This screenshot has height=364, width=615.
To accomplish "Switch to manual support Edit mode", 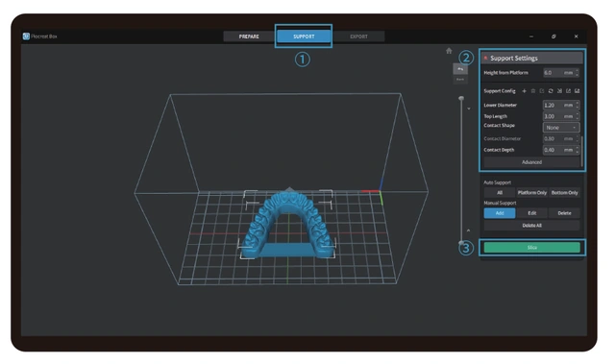I will [531, 213].
